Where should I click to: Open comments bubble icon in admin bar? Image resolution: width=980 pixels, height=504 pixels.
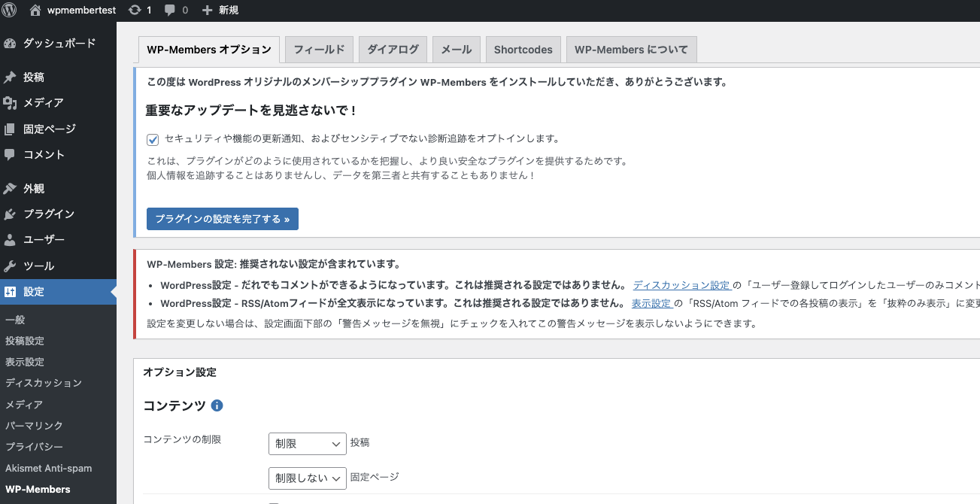(171, 10)
